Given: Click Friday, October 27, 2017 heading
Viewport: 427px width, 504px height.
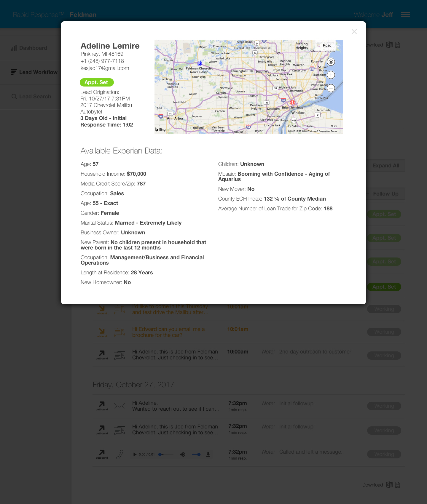Looking at the screenshot, I should 133,385.
